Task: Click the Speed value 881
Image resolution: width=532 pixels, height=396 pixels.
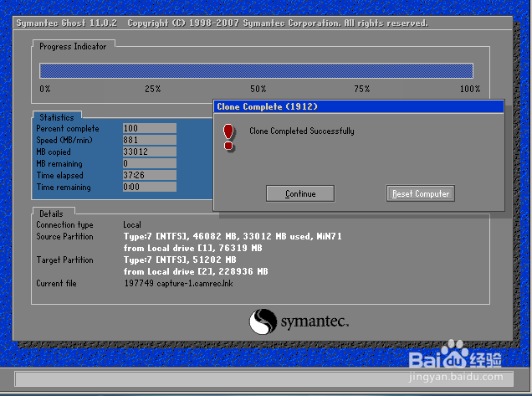Action: click(150, 140)
